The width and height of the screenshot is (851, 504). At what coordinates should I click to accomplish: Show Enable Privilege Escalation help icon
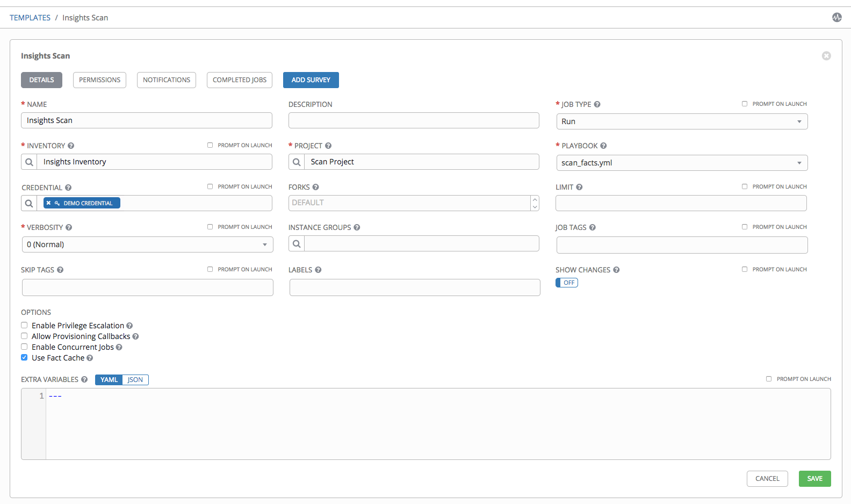[x=129, y=326]
